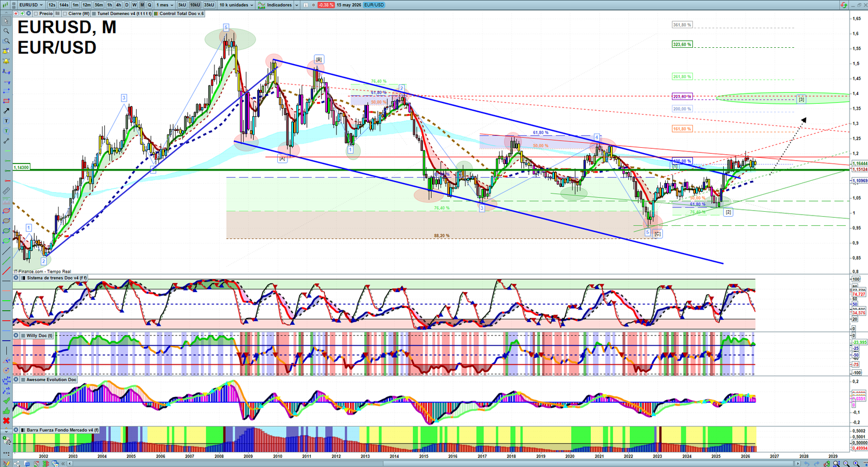Expand settings arrow of Willy Doc panel
Viewport: 868px width, 467px height.
click(23, 336)
